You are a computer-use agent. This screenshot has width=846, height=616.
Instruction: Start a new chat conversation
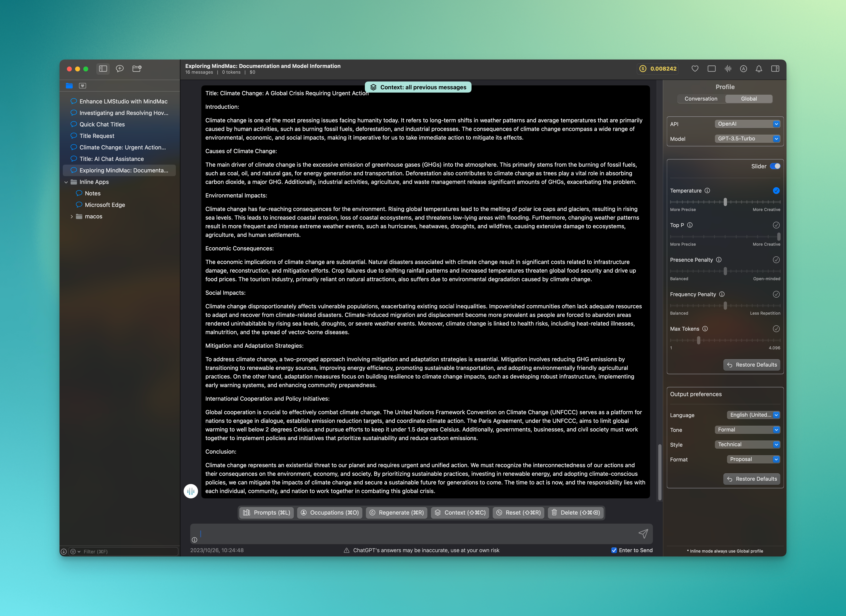pos(120,69)
